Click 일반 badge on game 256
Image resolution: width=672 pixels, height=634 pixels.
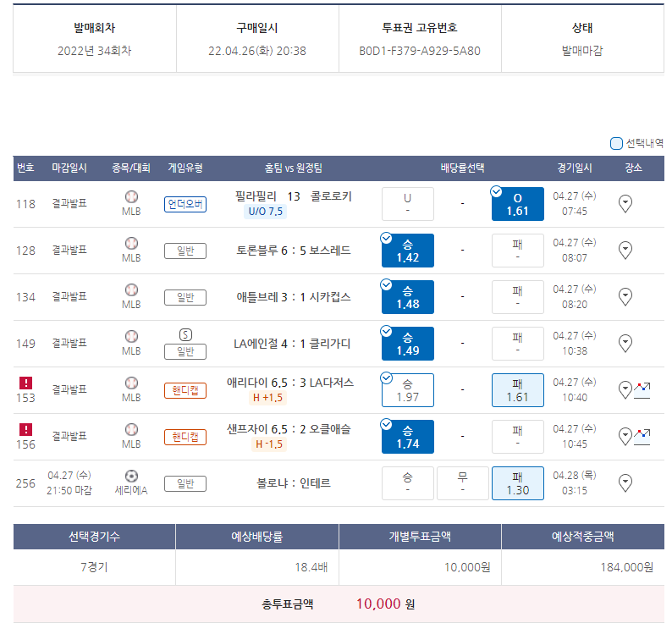click(185, 483)
